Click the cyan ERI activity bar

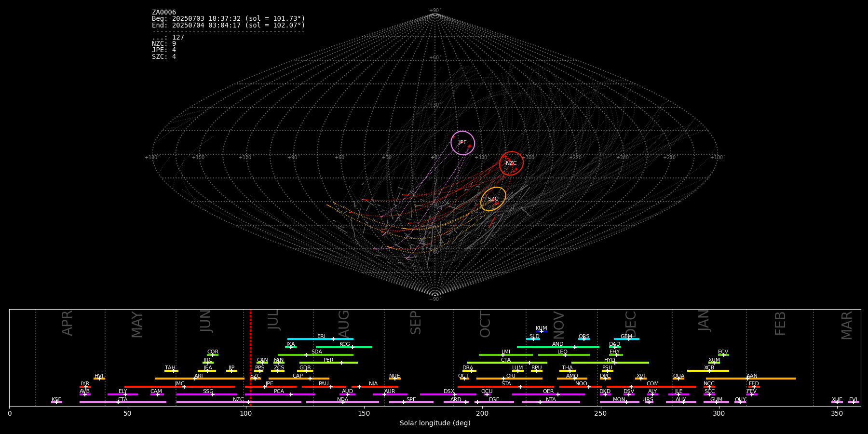320,339
